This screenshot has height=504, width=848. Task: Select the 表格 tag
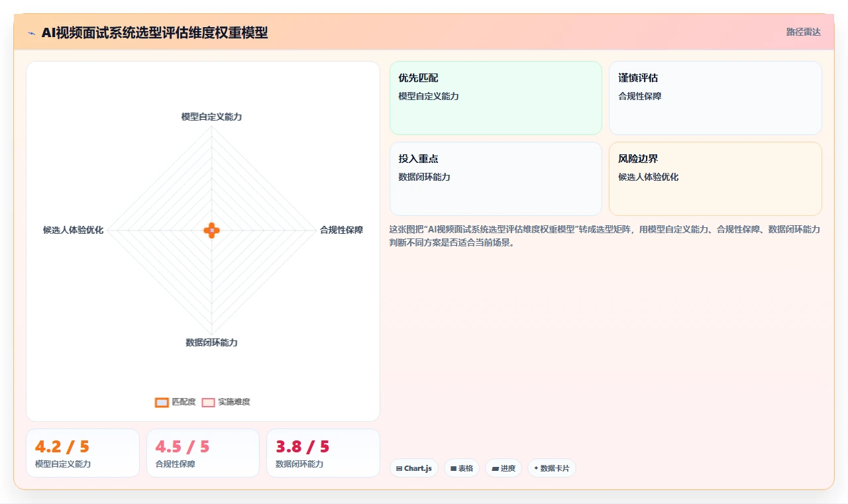[x=461, y=468]
